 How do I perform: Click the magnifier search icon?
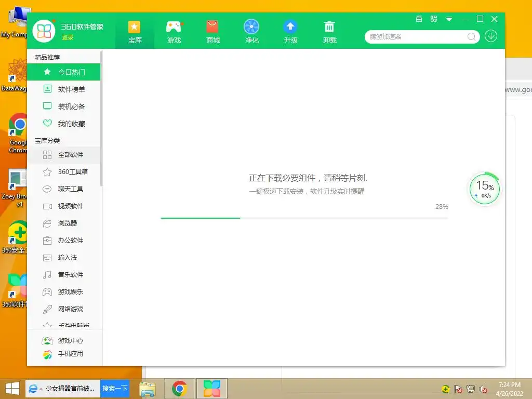click(471, 37)
